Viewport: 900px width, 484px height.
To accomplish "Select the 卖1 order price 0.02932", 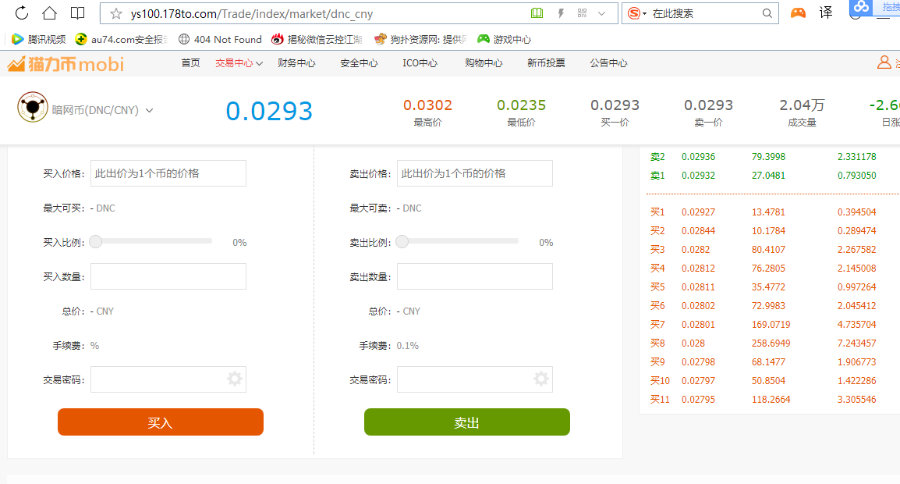I will click(698, 176).
